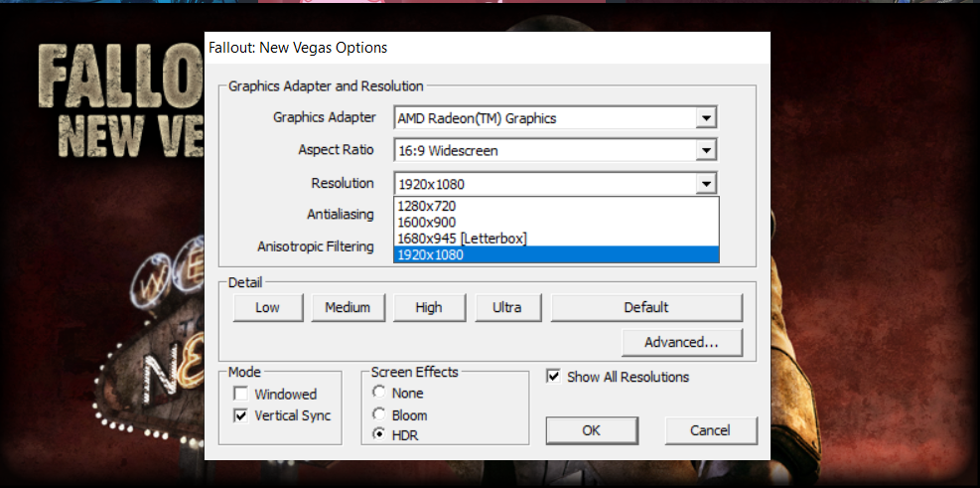The height and width of the screenshot is (488, 980).
Task: Select the Bloom screen effect
Action: (378, 414)
